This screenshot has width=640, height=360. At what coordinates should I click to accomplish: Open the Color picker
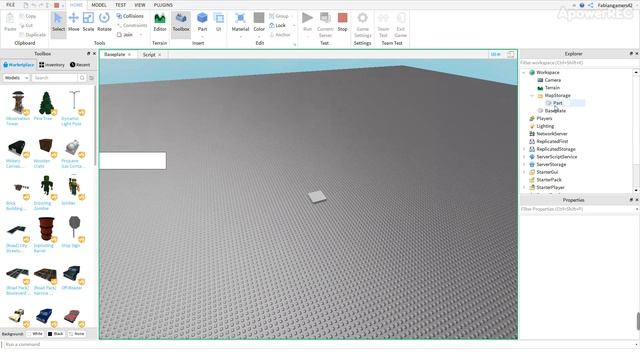coord(259,22)
